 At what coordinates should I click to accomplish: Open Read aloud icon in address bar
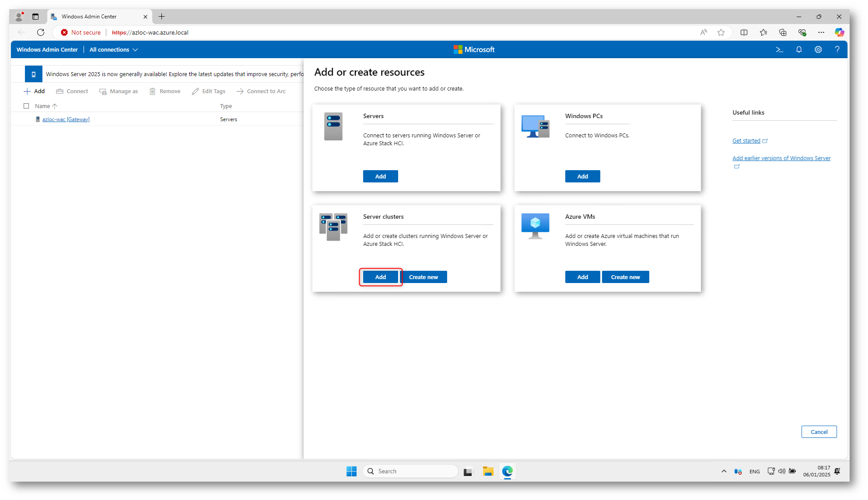703,32
